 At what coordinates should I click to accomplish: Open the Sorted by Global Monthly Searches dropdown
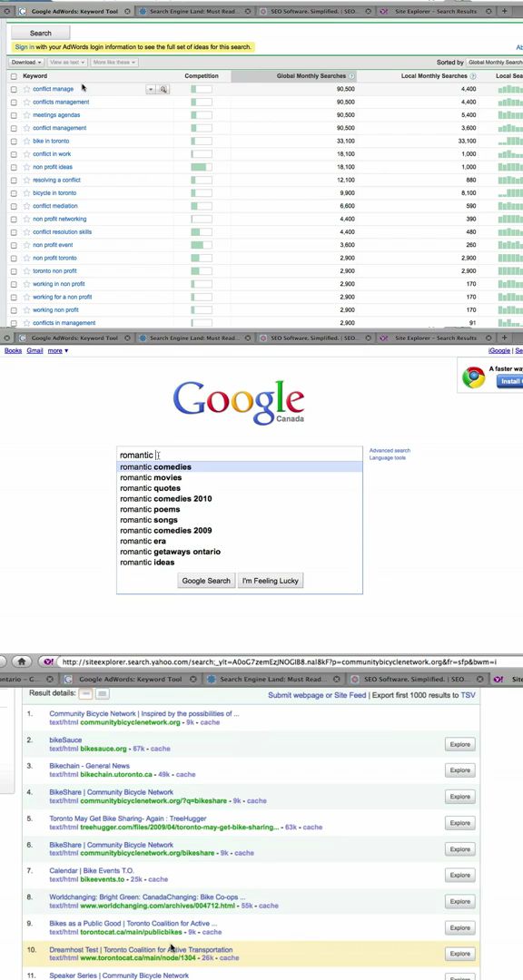pyautogui.click(x=494, y=63)
